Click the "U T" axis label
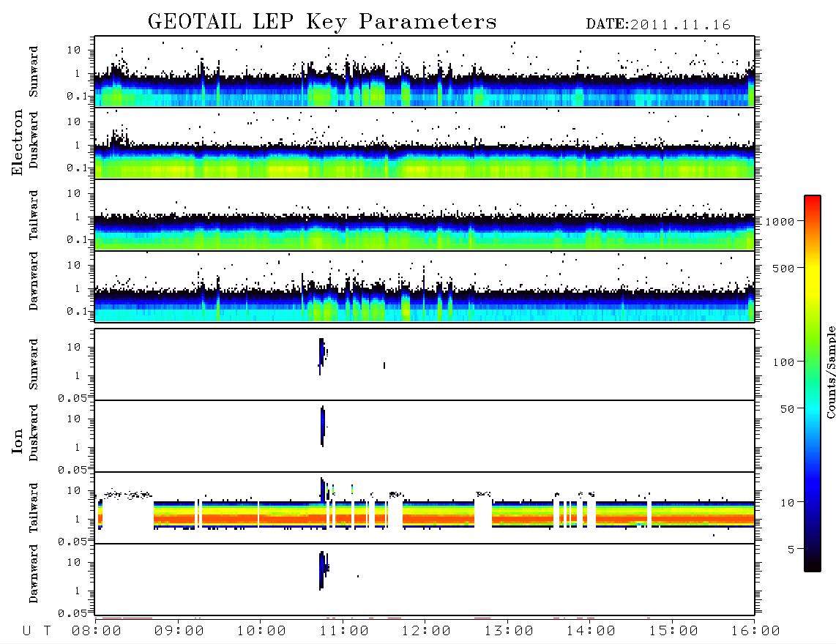 tap(37, 631)
